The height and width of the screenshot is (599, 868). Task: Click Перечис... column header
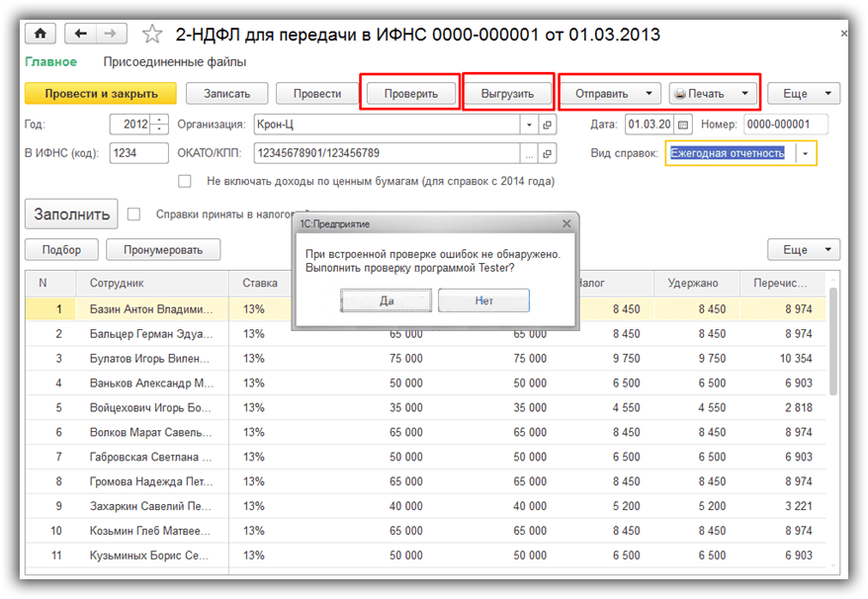click(782, 283)
